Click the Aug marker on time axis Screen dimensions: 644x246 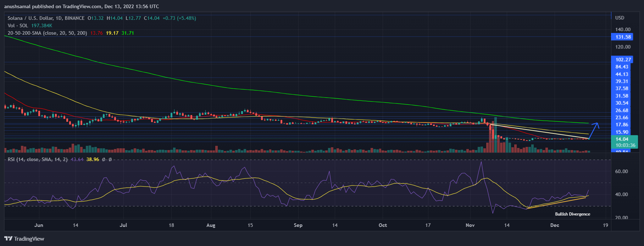tap(211, 225)
